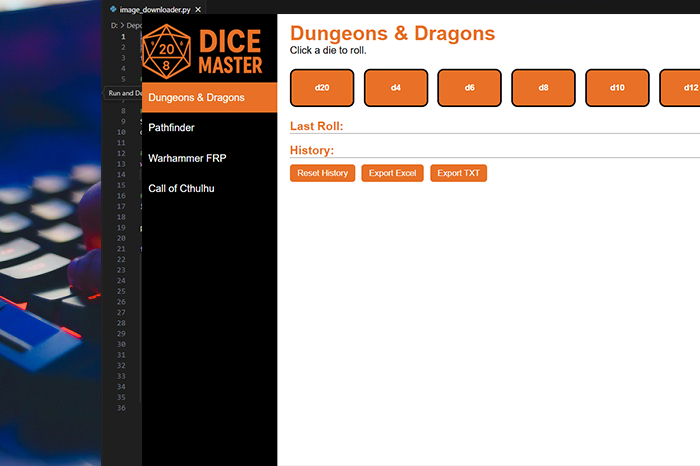
Task: Click the Dungeons & Dragons page heading
Action: [392, 33]
